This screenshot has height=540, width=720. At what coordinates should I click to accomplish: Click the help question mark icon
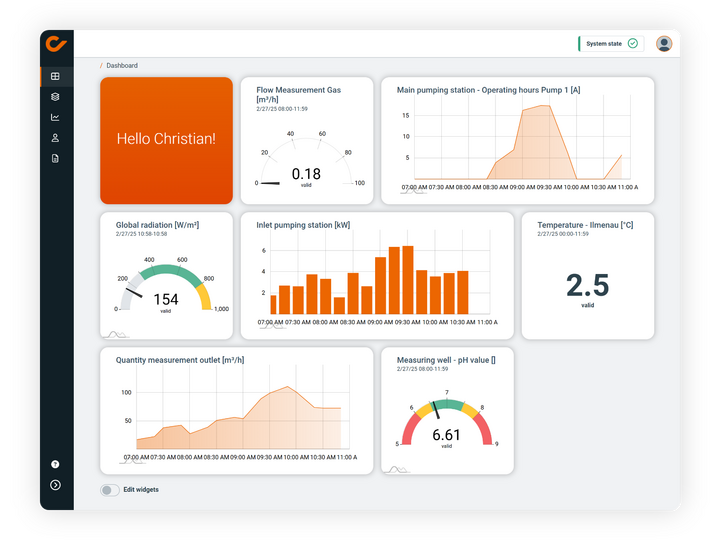(55, 464)
